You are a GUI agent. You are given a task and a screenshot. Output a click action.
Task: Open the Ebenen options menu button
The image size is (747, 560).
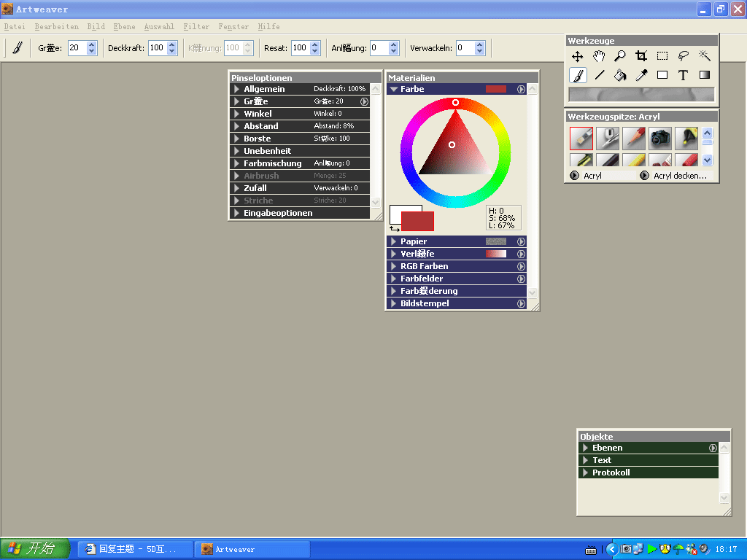click(x=713, y=448)
